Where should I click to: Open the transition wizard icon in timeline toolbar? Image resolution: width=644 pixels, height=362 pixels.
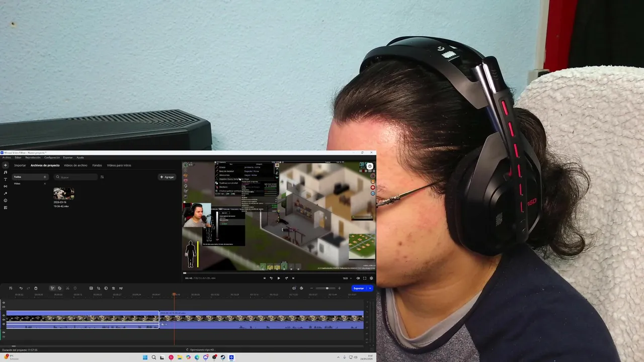[121, 288]
